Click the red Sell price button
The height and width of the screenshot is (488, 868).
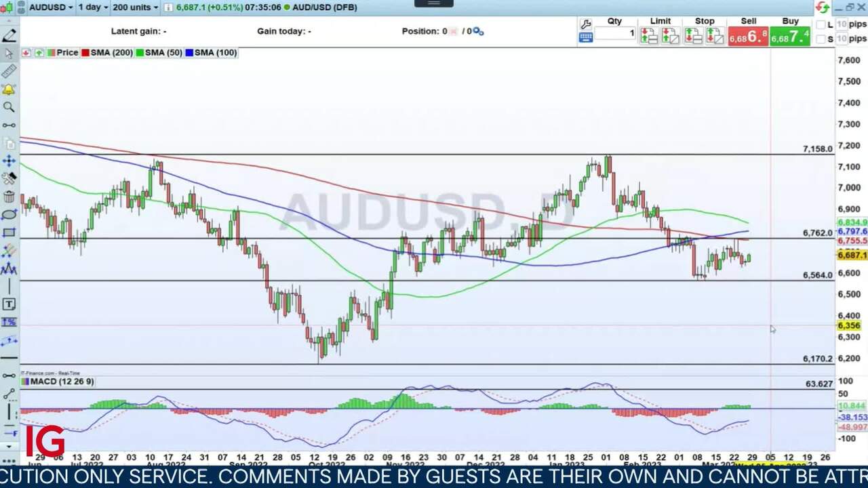coord(748,37)
